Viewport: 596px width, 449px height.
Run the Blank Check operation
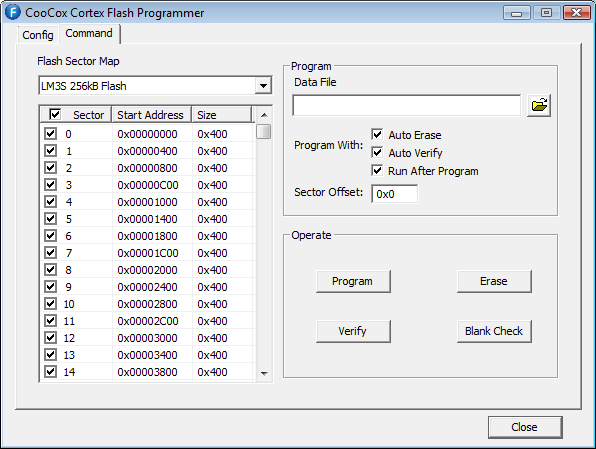click(494, 331)
